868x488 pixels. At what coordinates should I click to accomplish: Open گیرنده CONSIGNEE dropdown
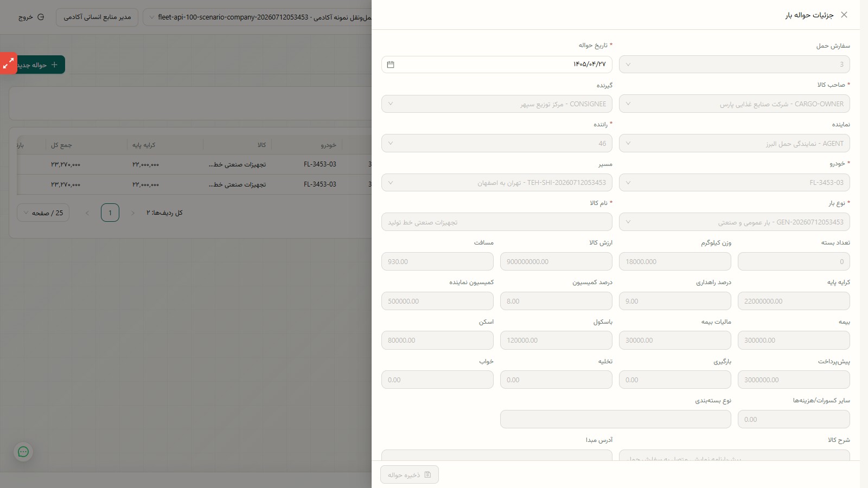[x=497, y=104]
